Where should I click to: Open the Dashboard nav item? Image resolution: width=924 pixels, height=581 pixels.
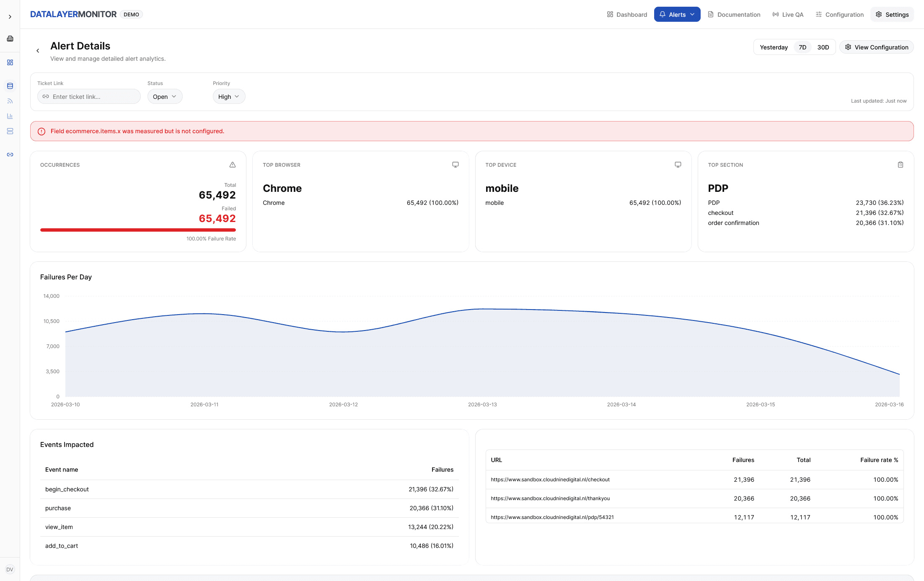pos(627,14)
